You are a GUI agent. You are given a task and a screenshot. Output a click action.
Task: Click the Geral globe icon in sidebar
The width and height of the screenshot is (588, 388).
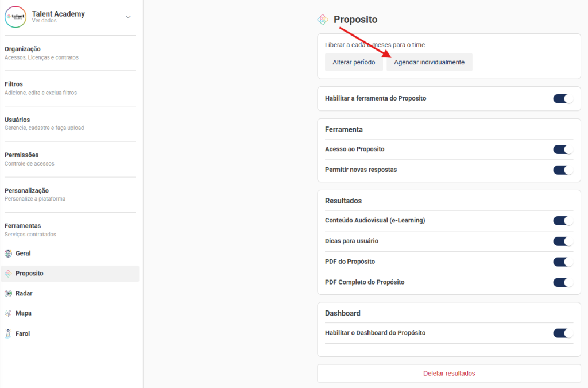tap(9, 253)
